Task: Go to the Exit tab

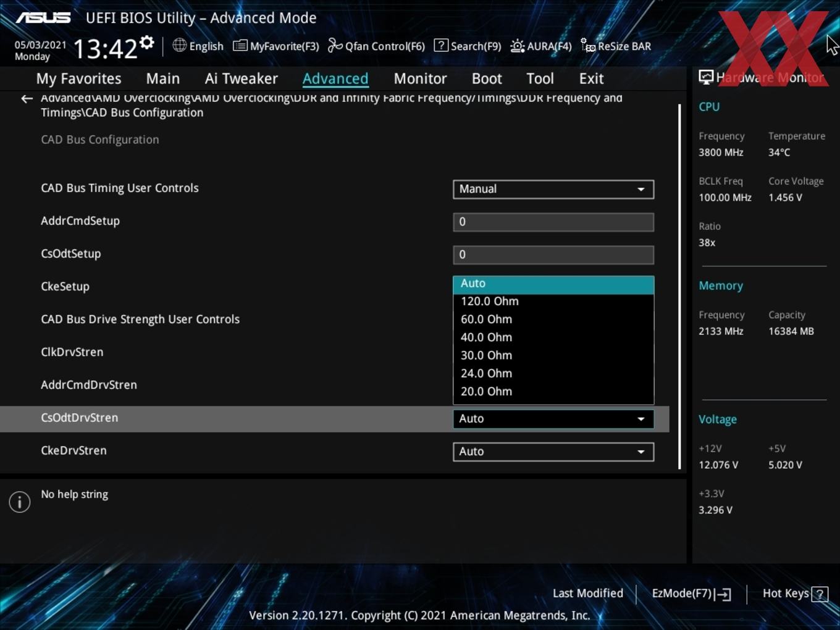Action: pos(591,78)
